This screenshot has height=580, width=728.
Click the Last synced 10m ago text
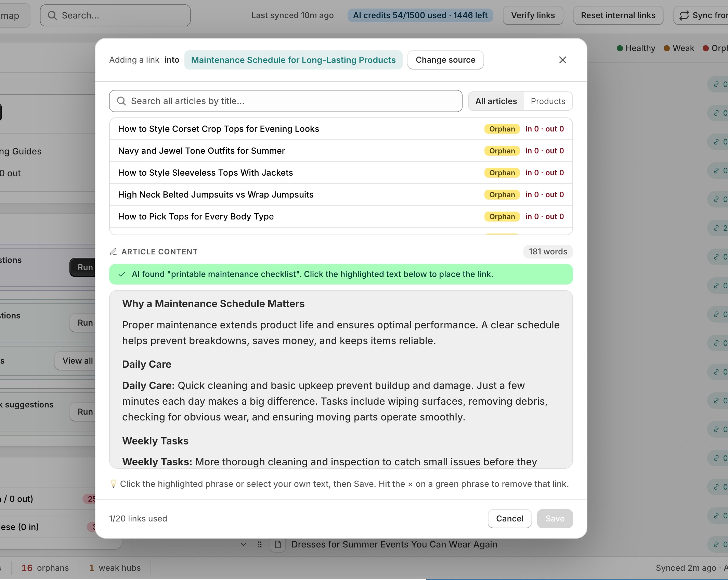pos(292,15)
